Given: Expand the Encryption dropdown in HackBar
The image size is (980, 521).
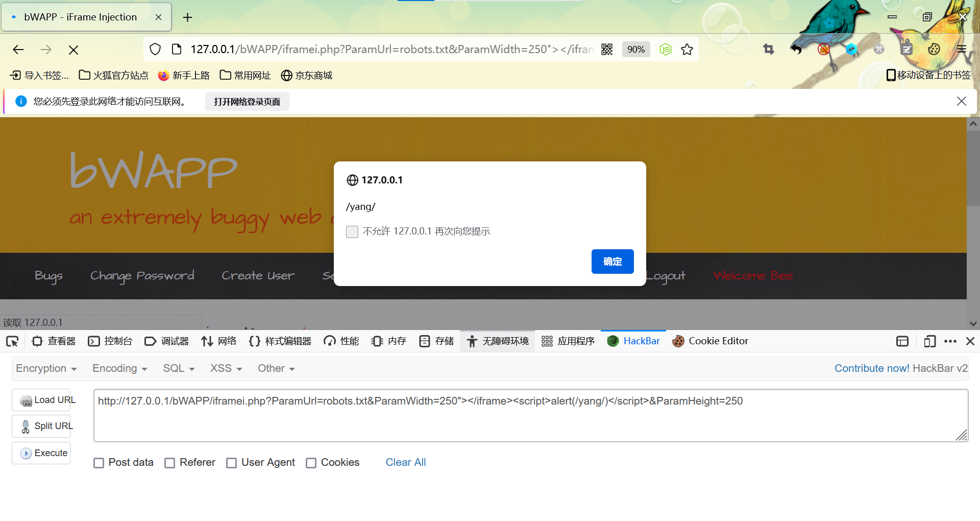Looking at the screenshot, I should (46, 368).
